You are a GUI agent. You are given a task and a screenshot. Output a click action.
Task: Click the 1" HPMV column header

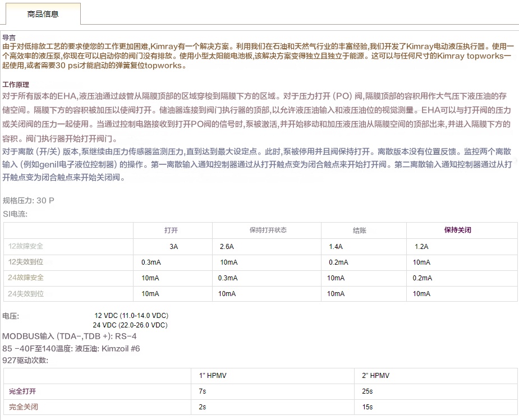213,376
